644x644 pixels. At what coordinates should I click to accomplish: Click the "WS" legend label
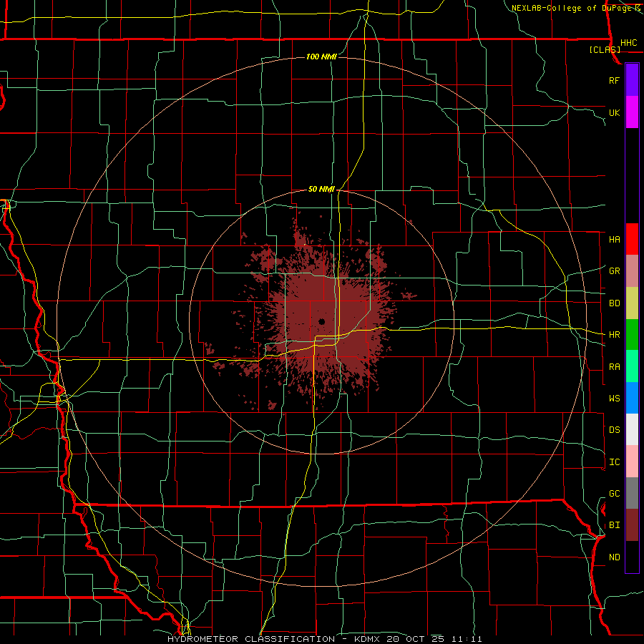pyautogui.click(x=614, y=398)
